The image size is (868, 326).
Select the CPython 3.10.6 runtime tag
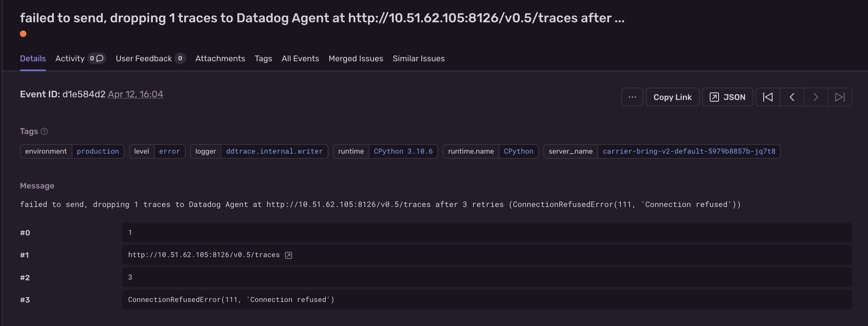click(x=403, y=151)
